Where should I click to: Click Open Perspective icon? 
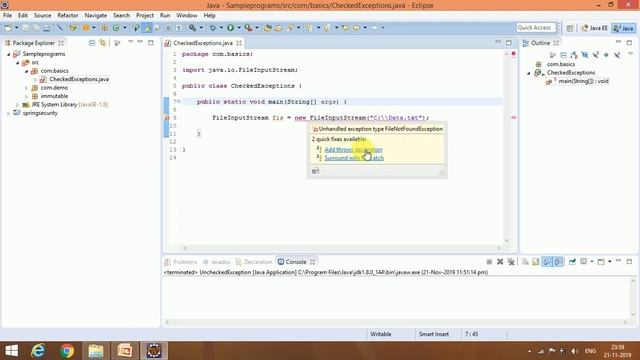[570, 28]
